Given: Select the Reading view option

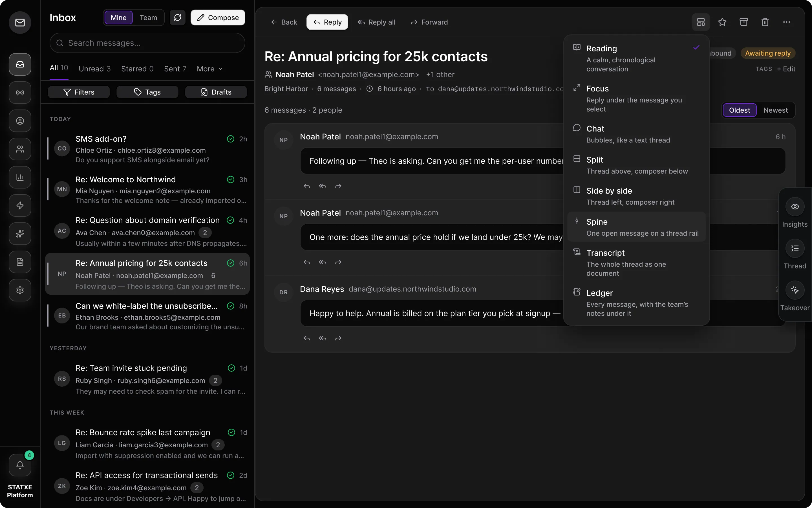Looking at the screenshot, I should pyautogui.click(x=637, y=58).
